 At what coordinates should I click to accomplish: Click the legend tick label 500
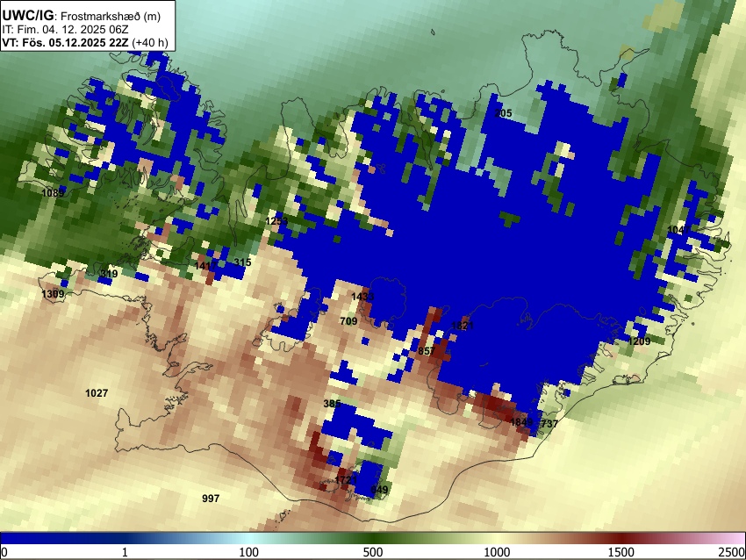(x=373, y=552)
